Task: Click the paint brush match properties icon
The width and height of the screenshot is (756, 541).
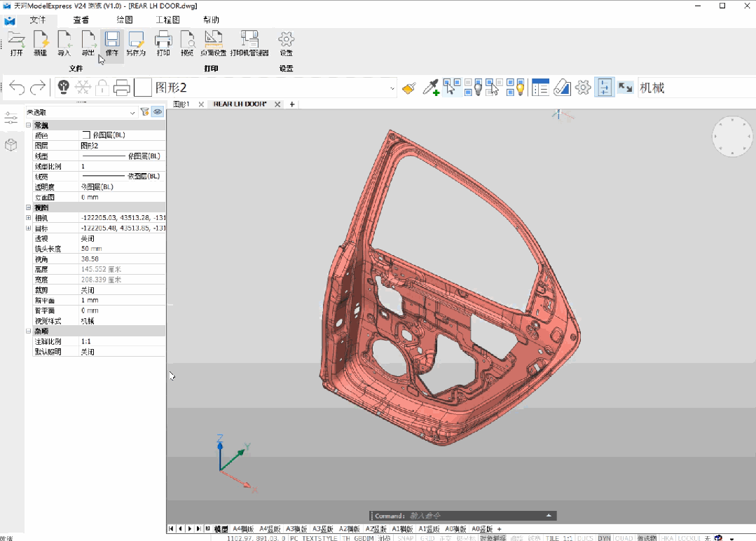Action: pyautogui.click(x=410, y=88)
